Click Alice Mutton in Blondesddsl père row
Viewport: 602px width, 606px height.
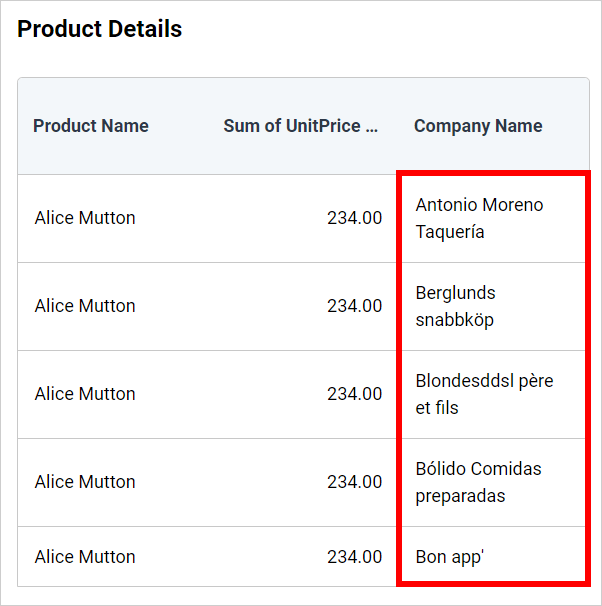tap(85, 394)
